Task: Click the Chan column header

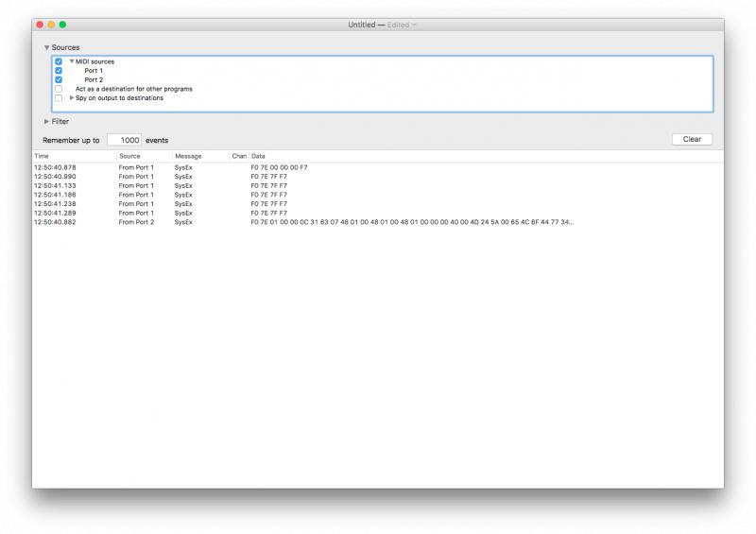Action: tap(239, 156)
